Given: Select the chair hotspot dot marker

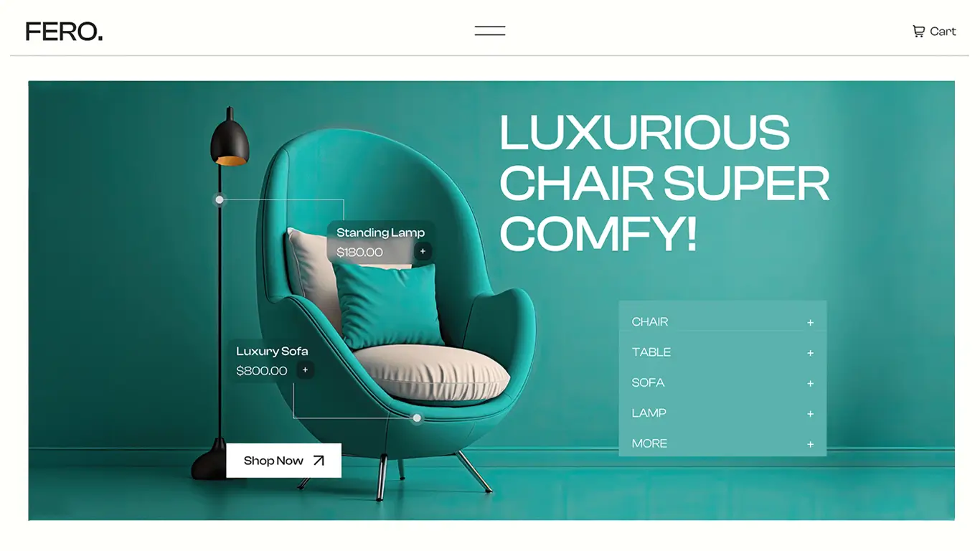Looking at the screenshot, I should 417,418.
